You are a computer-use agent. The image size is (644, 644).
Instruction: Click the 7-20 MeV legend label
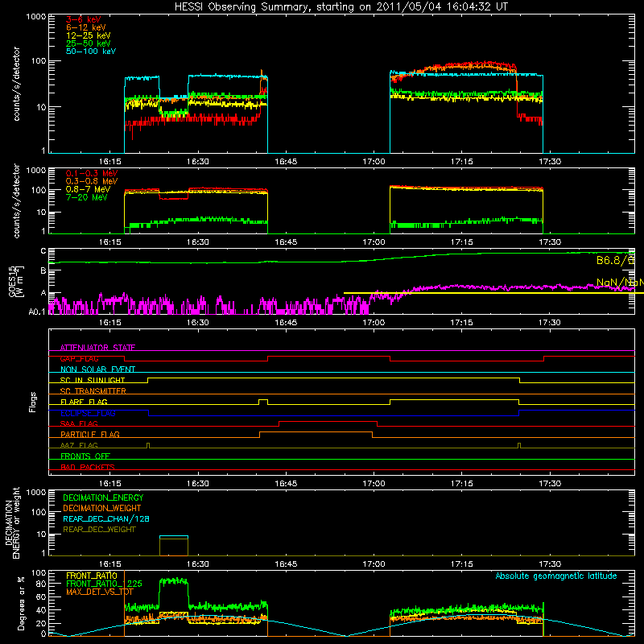coord(86,197)
